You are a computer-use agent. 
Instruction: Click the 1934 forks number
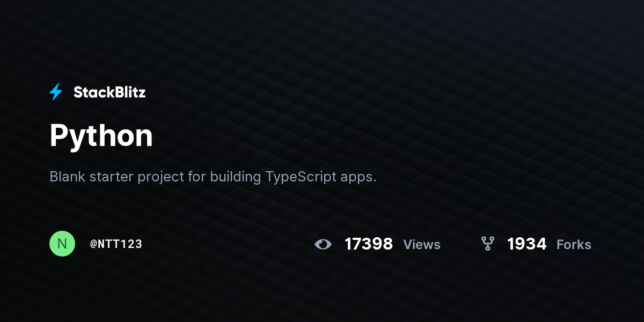(x=527, y=244)
